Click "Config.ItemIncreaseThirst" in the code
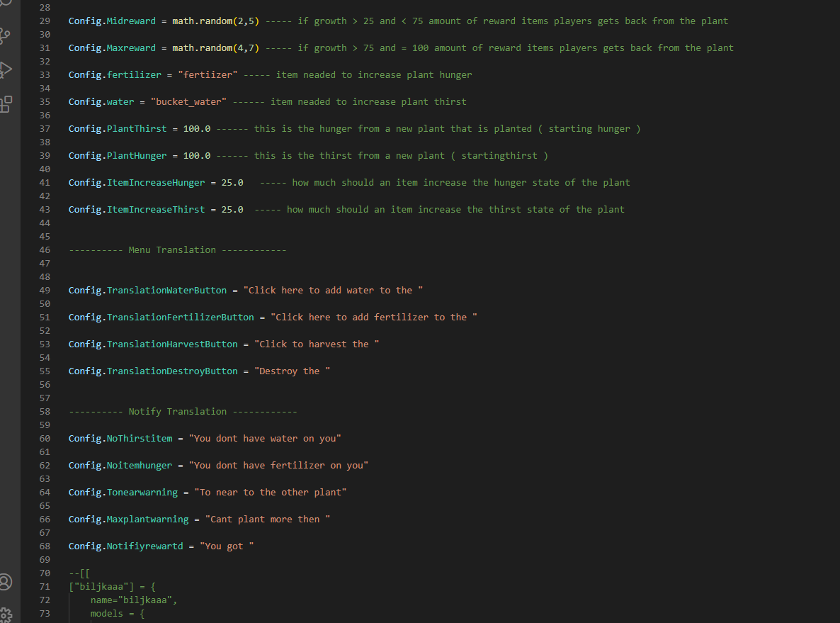The image size is (840, 623). (137, 210)
